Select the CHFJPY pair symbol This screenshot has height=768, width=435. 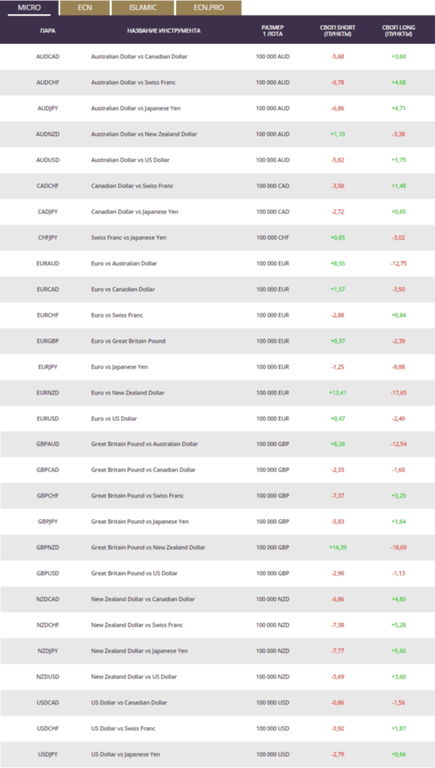tap(48, 238)
